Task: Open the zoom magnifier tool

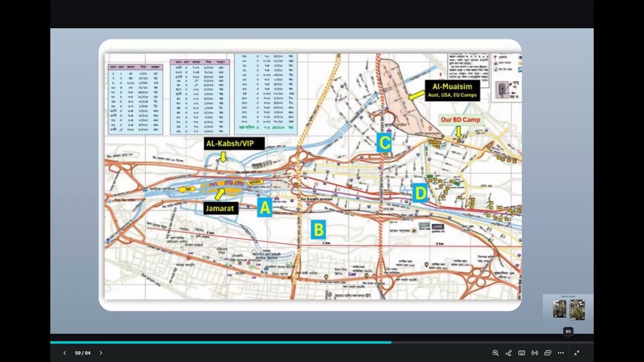Action: click(496, 353)
